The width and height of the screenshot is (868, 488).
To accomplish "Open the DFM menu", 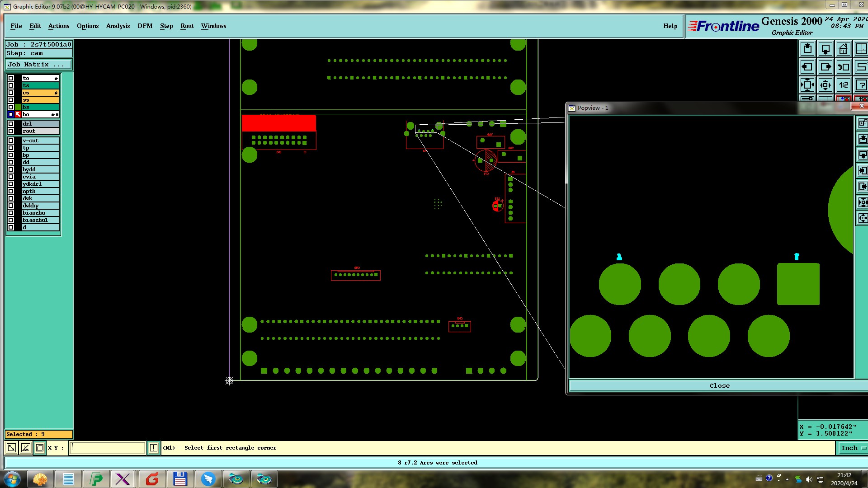I will tap(145, 26).
